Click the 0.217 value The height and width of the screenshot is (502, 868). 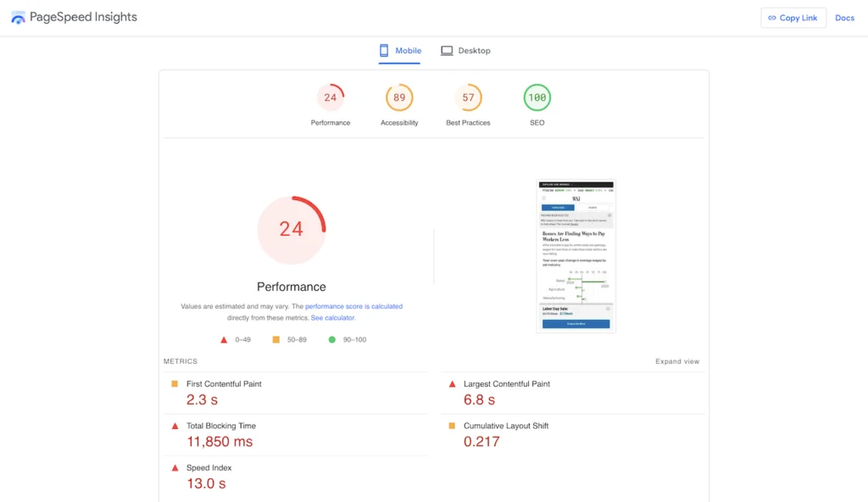(481, 442)
